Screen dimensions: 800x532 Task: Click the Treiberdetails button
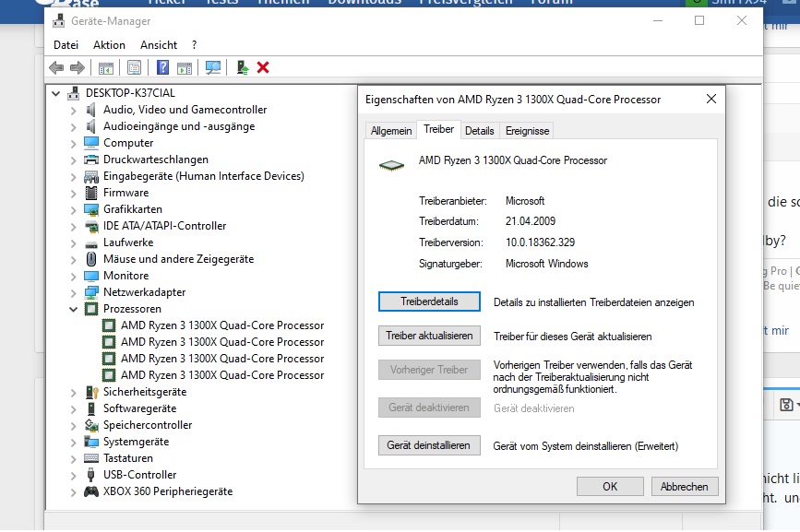click(429, 301)
